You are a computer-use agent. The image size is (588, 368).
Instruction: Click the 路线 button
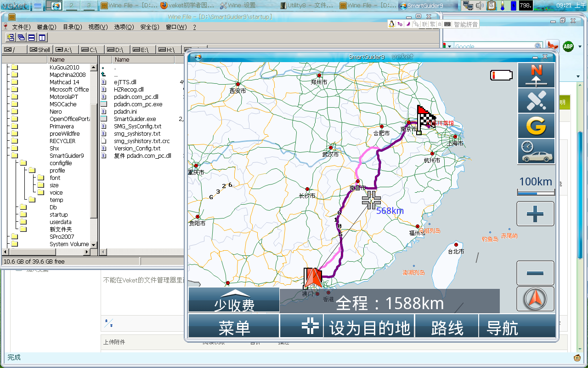coord(447,326)
